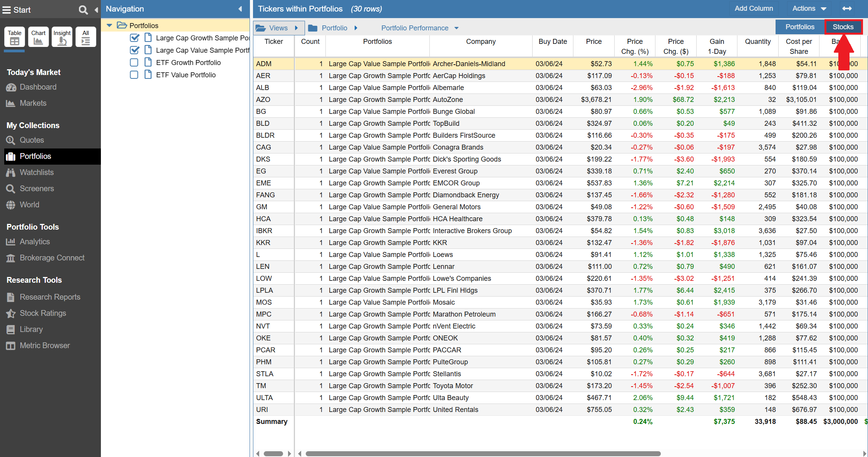Open the Views dropdown

tap(278, 28)
